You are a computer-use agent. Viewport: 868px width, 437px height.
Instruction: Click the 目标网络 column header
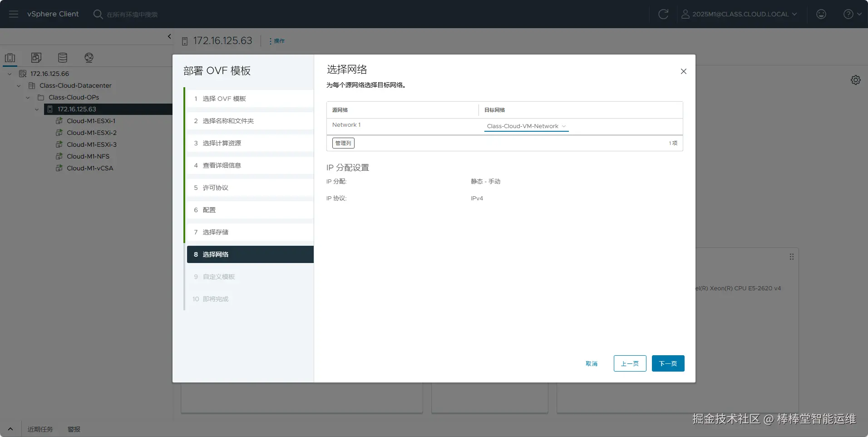tap(495, 110)
